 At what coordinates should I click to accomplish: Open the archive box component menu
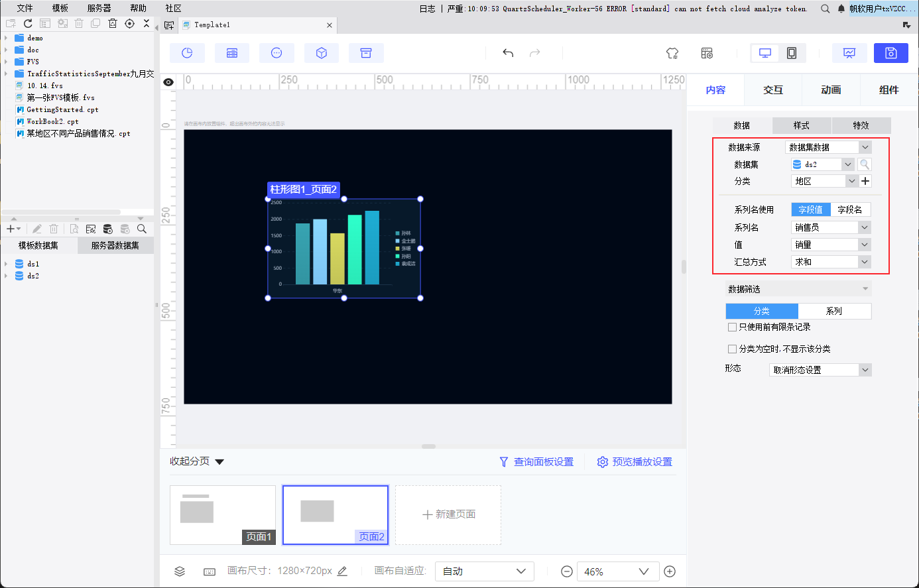click(x=366, y=53)
